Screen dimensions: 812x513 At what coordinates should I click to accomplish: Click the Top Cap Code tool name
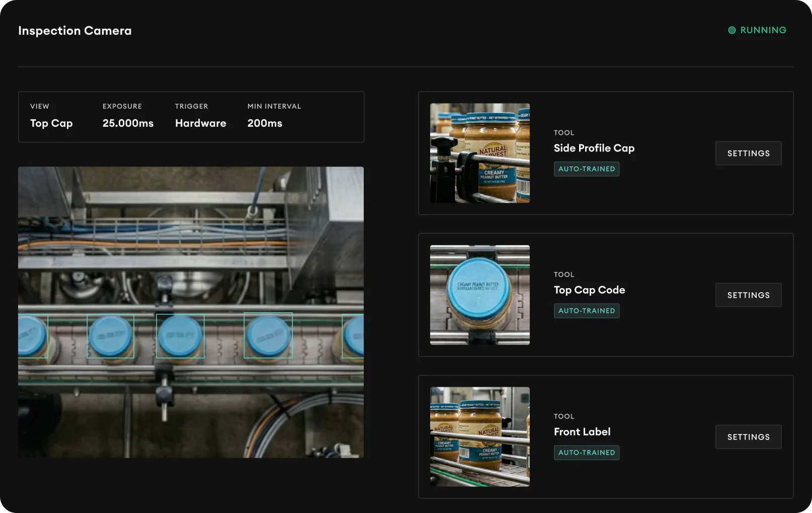click(589, 290)
